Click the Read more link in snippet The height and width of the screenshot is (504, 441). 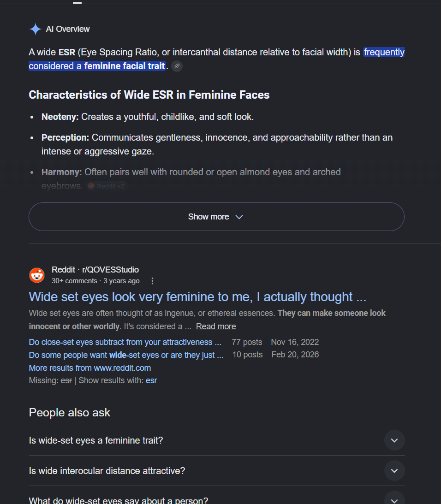216,326
